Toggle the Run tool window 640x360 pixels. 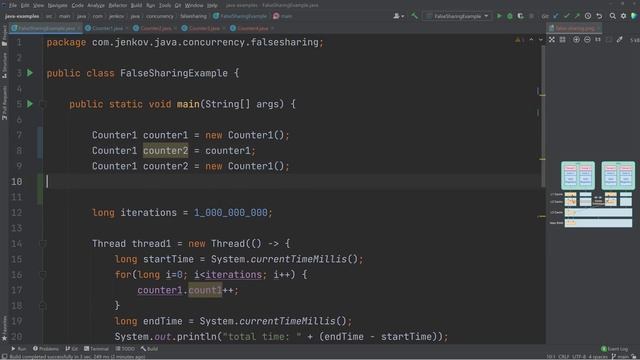(18, 349)
